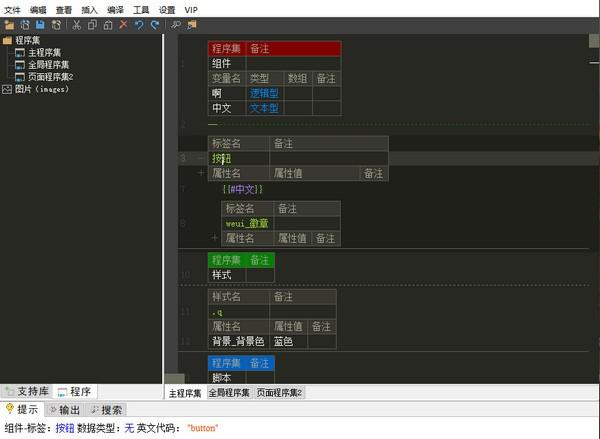The image size is (600, 439).
Task: Click the red 程序集 header cell
Action: tap(227, 49)
